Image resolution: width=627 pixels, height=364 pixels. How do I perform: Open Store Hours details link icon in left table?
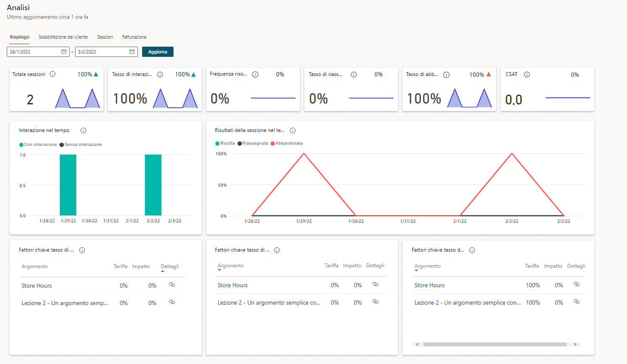pos(172,285)
